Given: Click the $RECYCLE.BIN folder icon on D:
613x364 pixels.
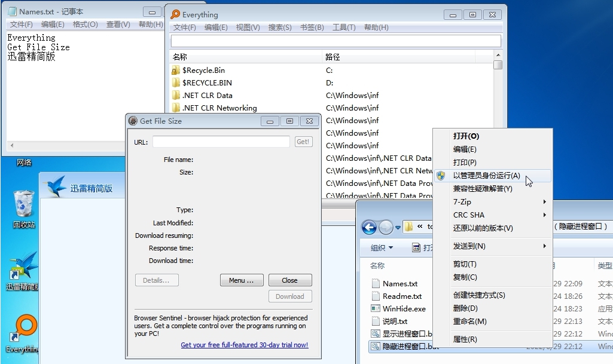Looking at the screenshot, I should (x=176, y=83).
